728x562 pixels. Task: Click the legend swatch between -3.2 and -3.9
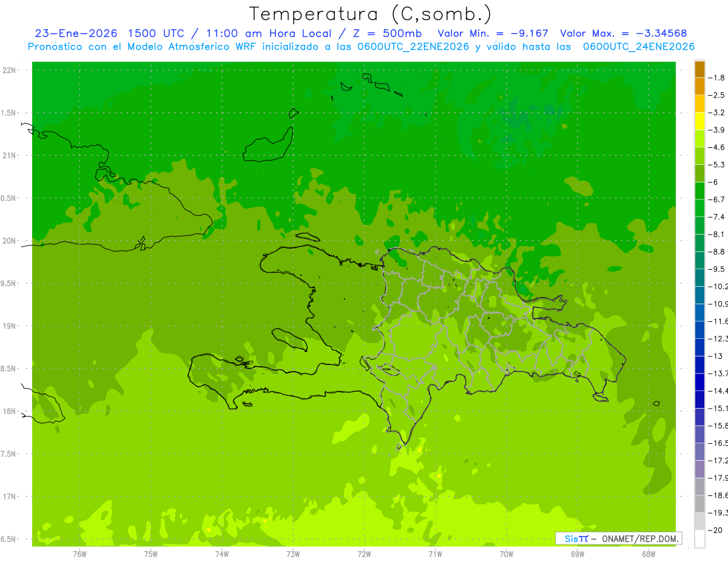(699, 121)
